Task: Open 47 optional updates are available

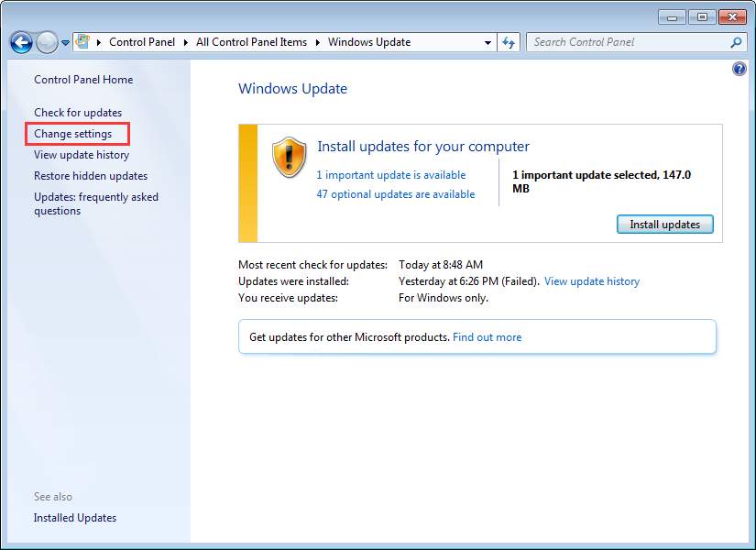Action: [395, 194]
